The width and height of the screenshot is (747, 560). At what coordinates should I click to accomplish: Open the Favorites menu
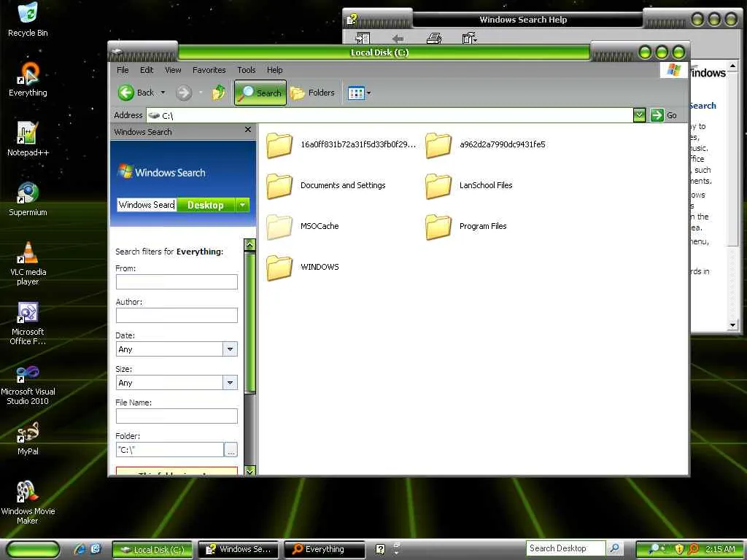pos(209,70)
